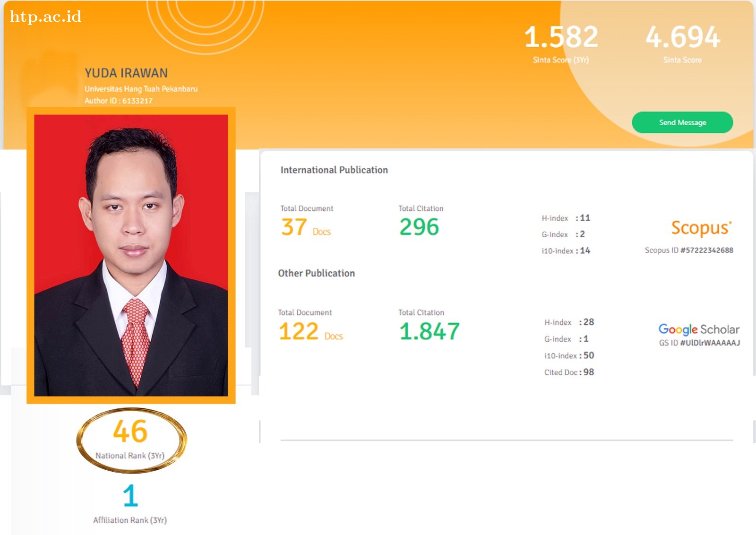756x535 pixels.
Task: Click Universitas Hang Tuah Pekanbaru affiliation
Action: coord(141,89)
